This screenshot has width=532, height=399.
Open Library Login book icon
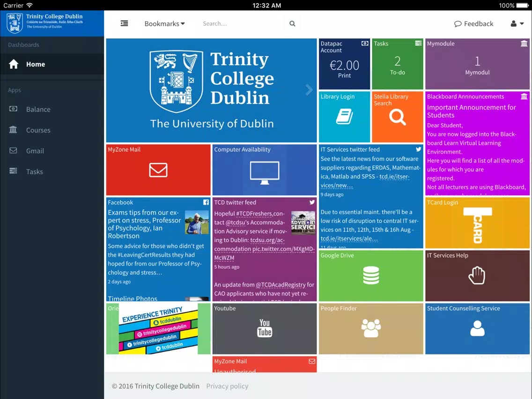(344, 117)
